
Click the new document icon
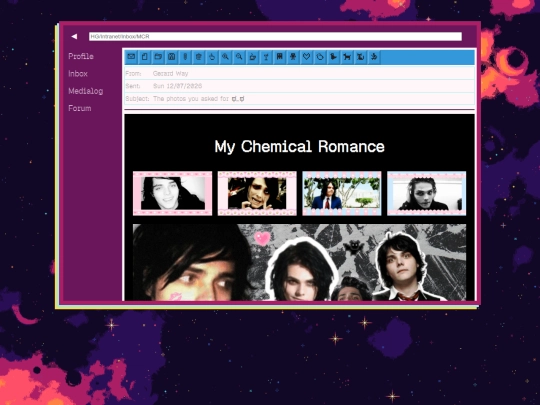pos(145,57)
